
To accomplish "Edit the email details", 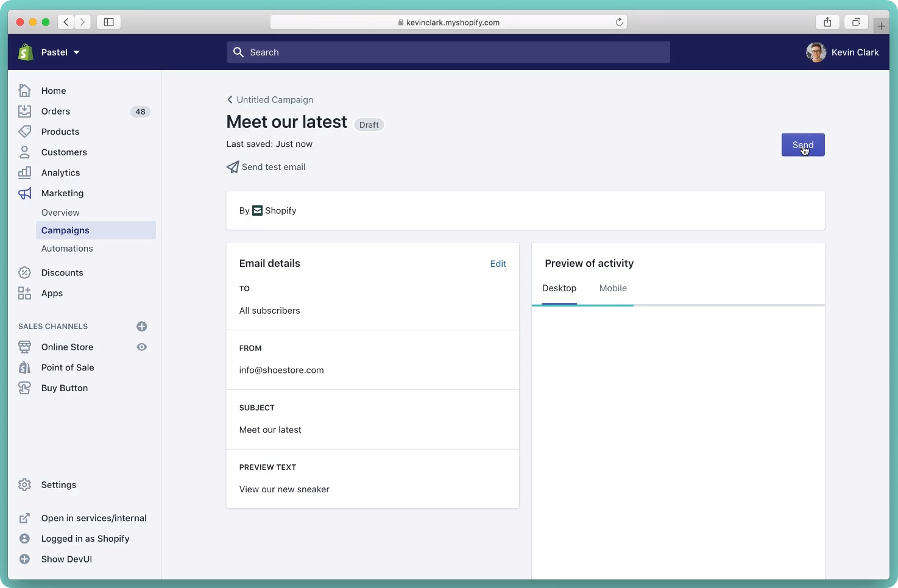I will coord(498,264).
